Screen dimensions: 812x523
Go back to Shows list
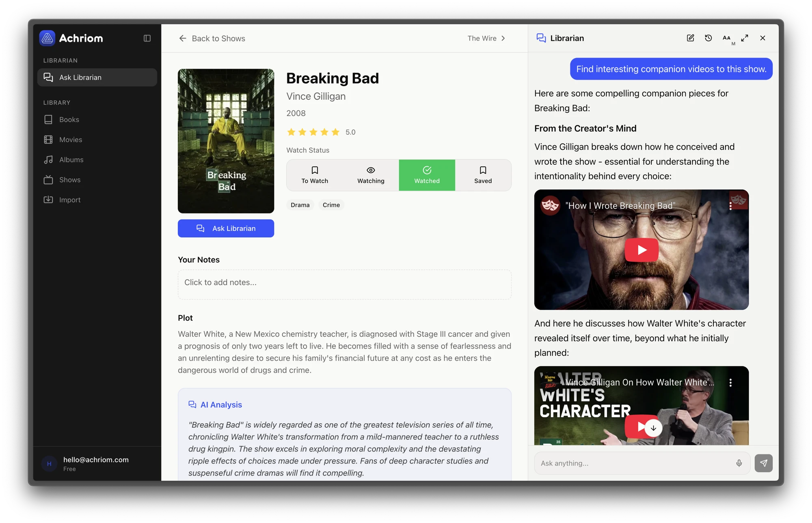[x=212, y=38]
